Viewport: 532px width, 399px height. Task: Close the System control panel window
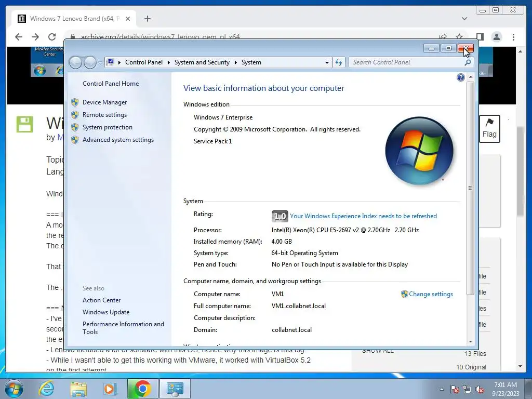(465, 48)
